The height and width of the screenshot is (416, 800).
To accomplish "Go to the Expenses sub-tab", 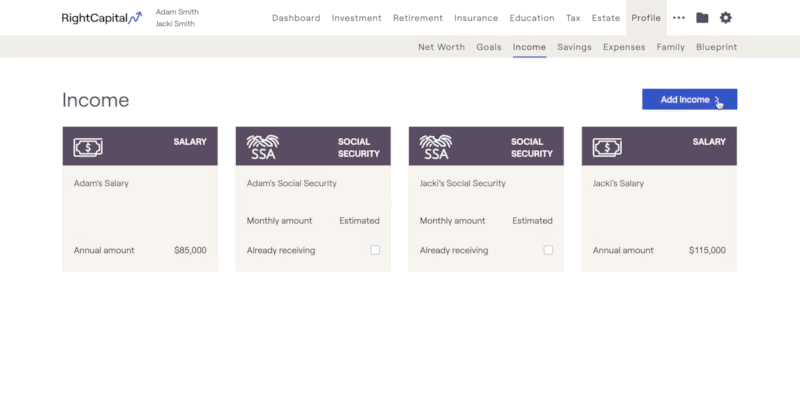I will coord(624,47).
